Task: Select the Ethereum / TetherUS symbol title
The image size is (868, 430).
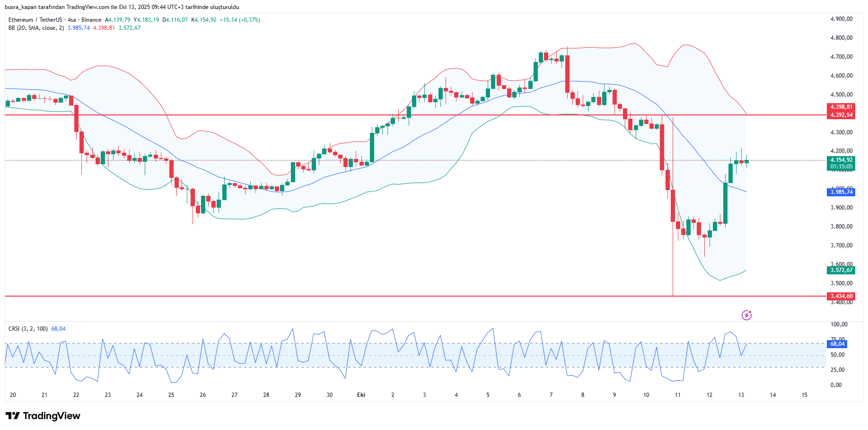Action: pyautogui.click(x=35, y=20)
